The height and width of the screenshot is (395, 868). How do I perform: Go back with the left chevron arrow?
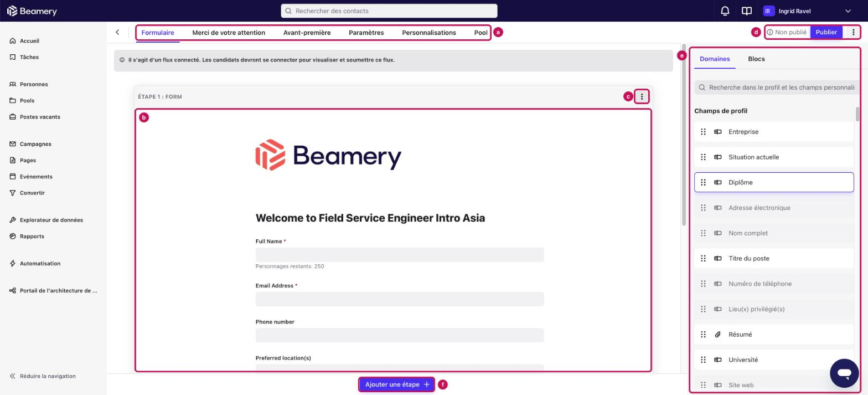pyautogui.click(x=117, y=32)
